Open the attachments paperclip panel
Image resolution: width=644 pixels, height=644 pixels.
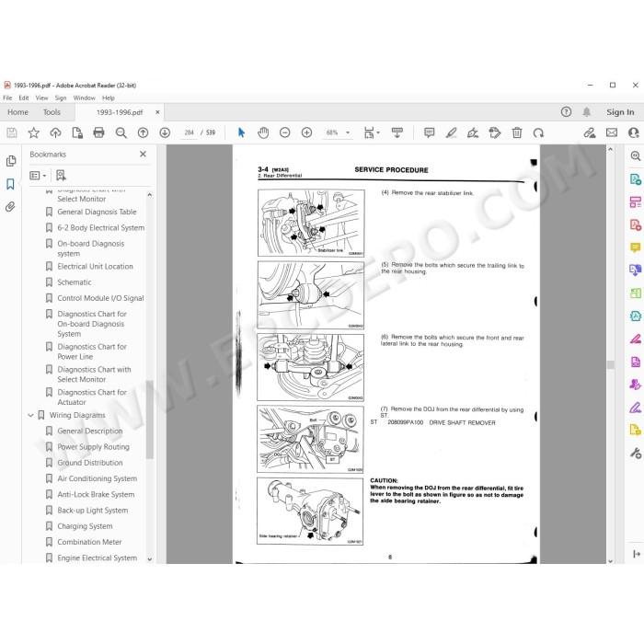pyautogui.click(x=11, y=207)
